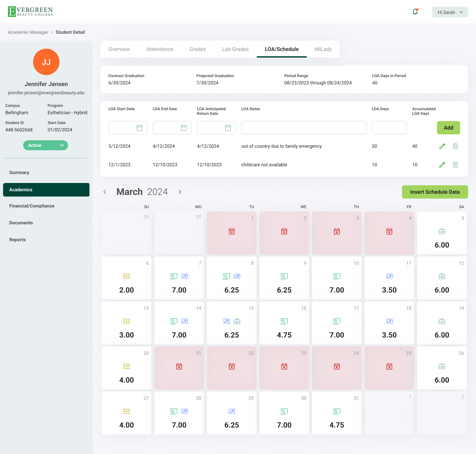The width and height of the screenshot is (476, 454).
Task: Click the online class icon on March 11
Action: [x=389, y=276]
